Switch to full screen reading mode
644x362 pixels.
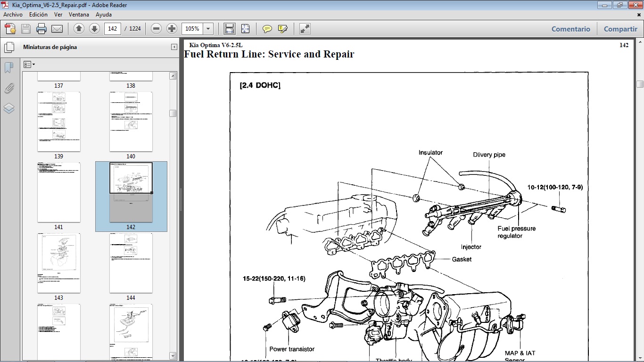tap(304, 28)
